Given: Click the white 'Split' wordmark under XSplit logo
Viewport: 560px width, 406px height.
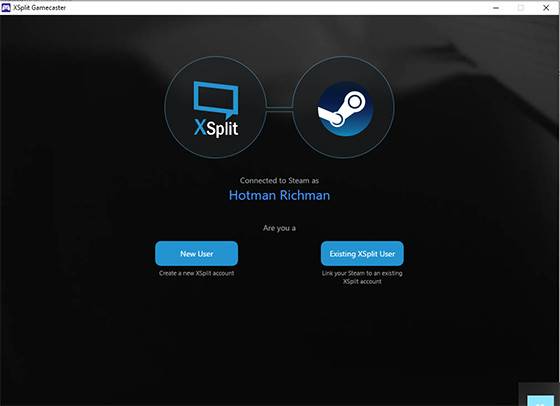Looking at the screenshot, I should pyautogui.click(x=222, y=129).
